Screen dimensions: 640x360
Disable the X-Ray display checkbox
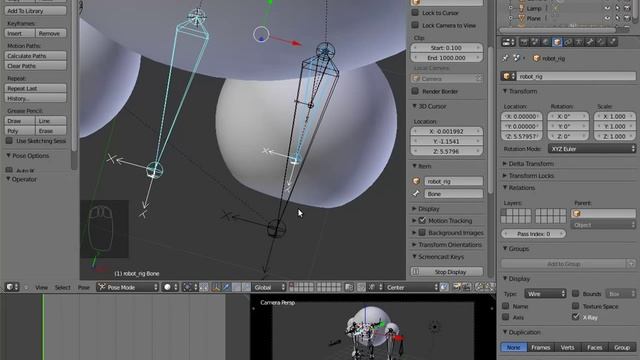[576, 317]
